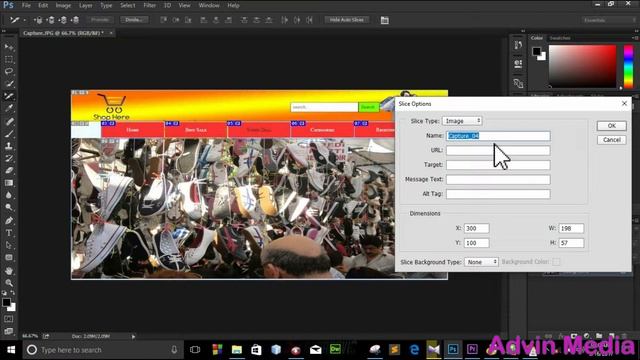Select the Horizontal Type tool
Screen dimensions: 640x360
pyautogui.click(x=9, y=233)
